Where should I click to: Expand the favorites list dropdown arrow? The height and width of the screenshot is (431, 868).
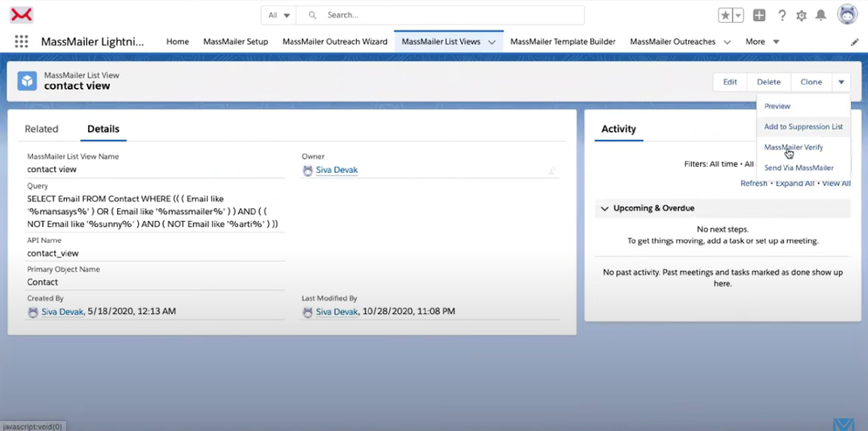738,15
